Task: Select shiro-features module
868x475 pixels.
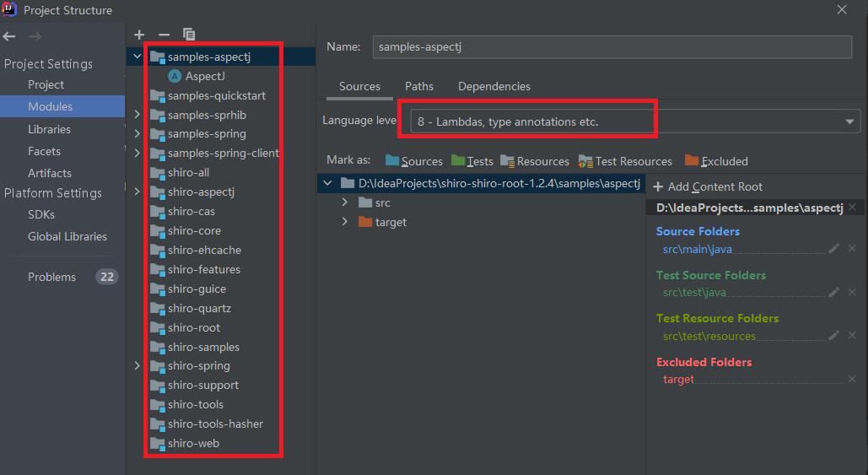Action: [204, 270]
